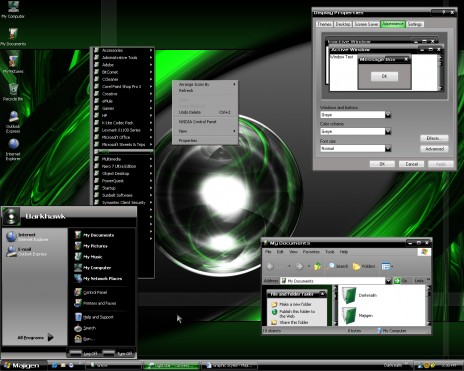Click the E-mail icon in the Start menu
464x371 pixels.
[11, 251]
